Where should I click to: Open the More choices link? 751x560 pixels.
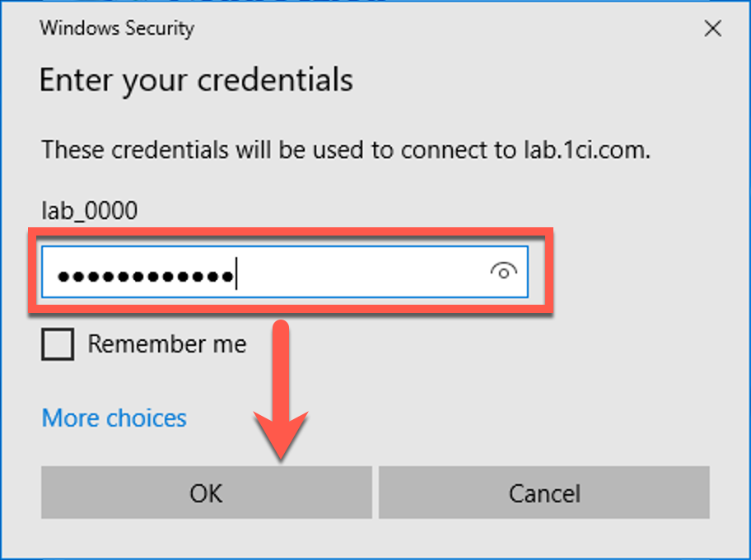click(x=114, y=418)
